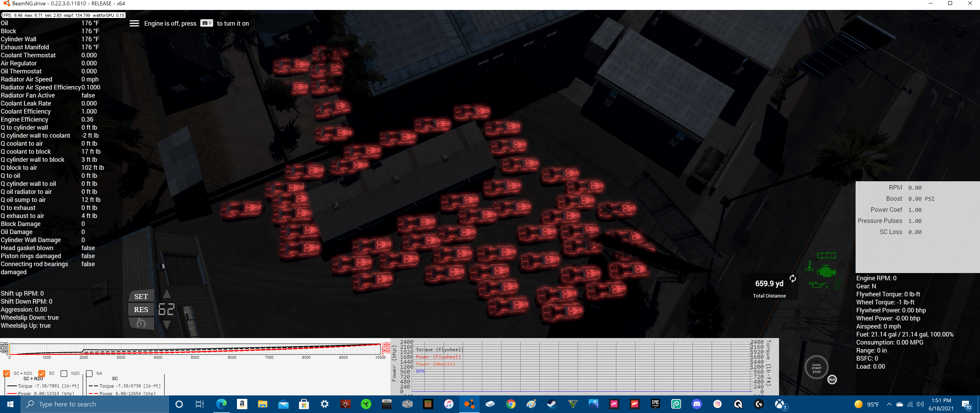Open Grand Theft Auto V from taskbar
Viewport: 980px width, 413px height.
573,404
